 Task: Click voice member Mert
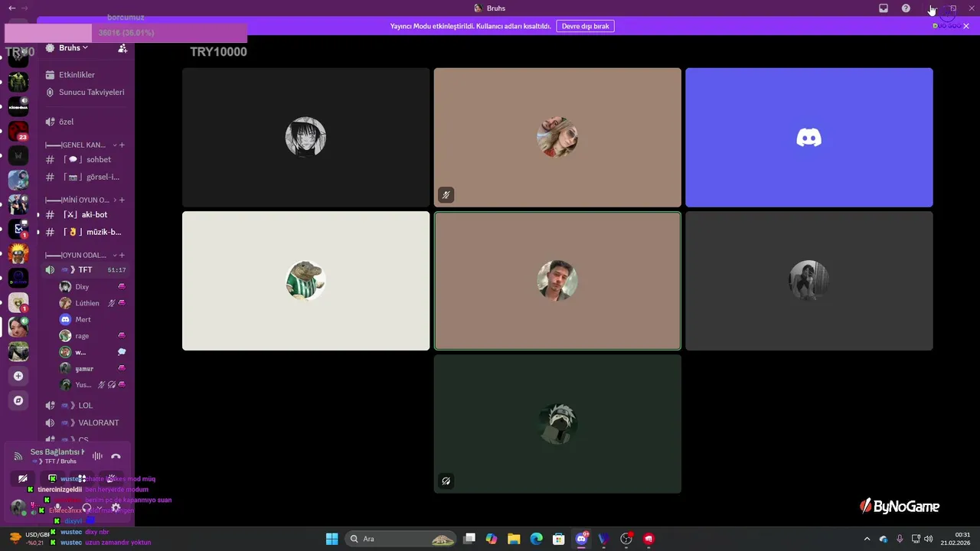(x=92, y=319)
